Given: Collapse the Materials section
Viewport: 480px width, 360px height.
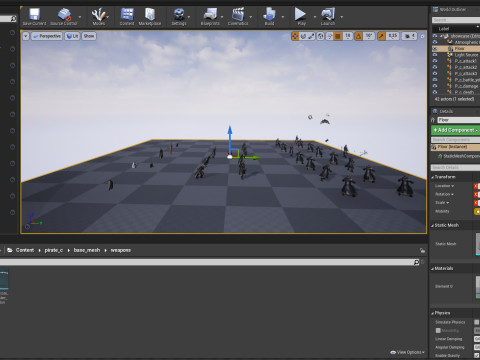Looking at the screenshot, I should point(433,268).
